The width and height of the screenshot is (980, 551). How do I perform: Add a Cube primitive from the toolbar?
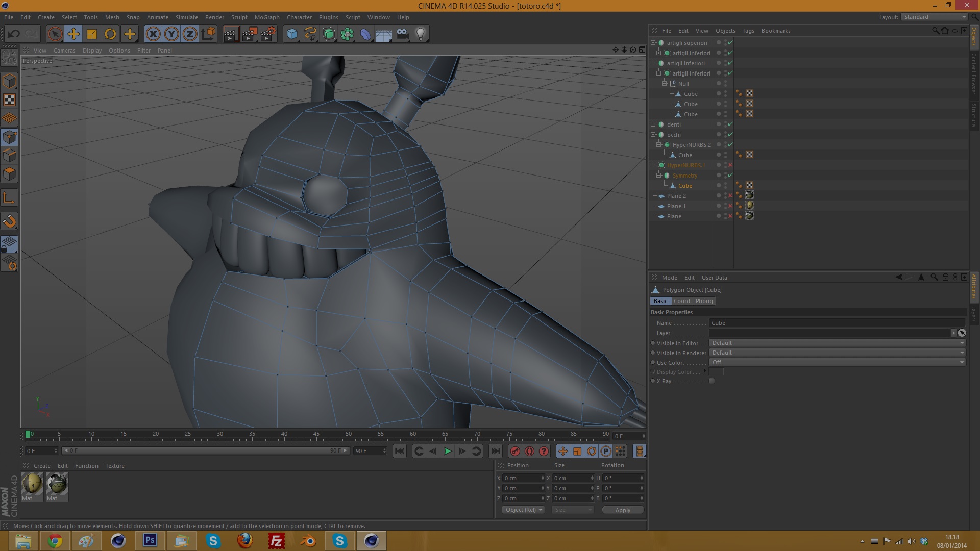tap(292, 34)
